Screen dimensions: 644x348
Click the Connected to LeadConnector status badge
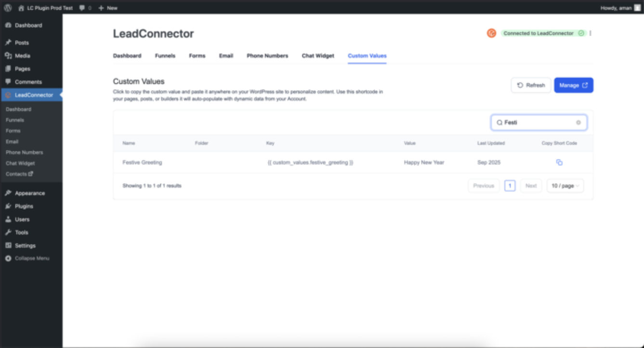click(x=544, y=33)
